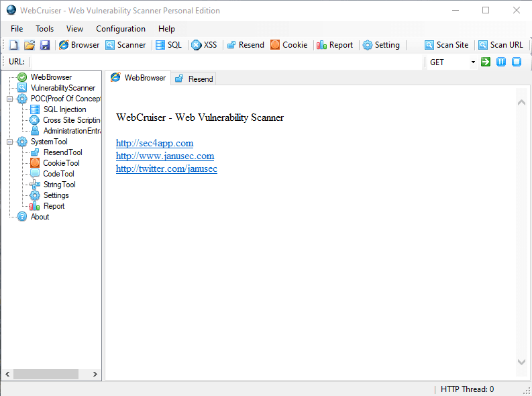Open CodeTool in the tree
Screen dimensions: 532x396
(58, 174)
